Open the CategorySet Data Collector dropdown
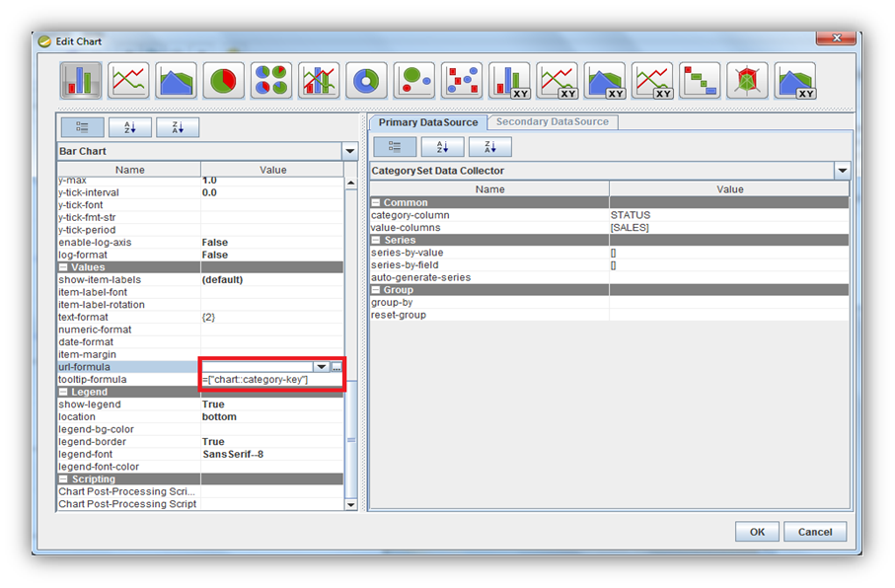The image size is (895, 588). pos(842,171)
